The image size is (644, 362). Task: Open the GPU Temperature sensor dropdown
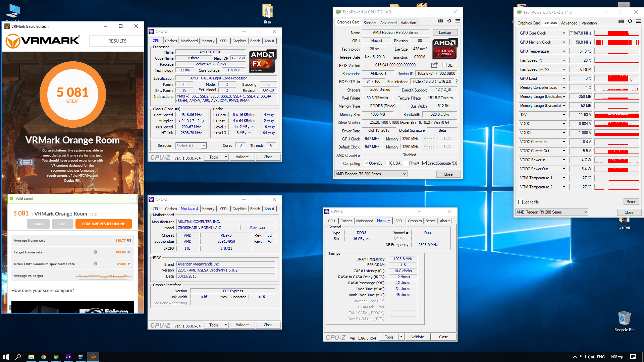(x=564, y=51)
